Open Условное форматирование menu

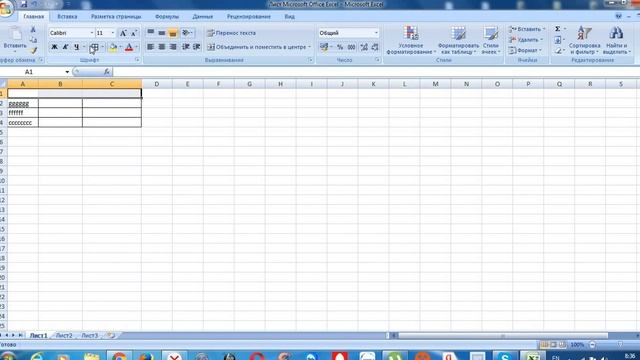[x=411, y=40]
